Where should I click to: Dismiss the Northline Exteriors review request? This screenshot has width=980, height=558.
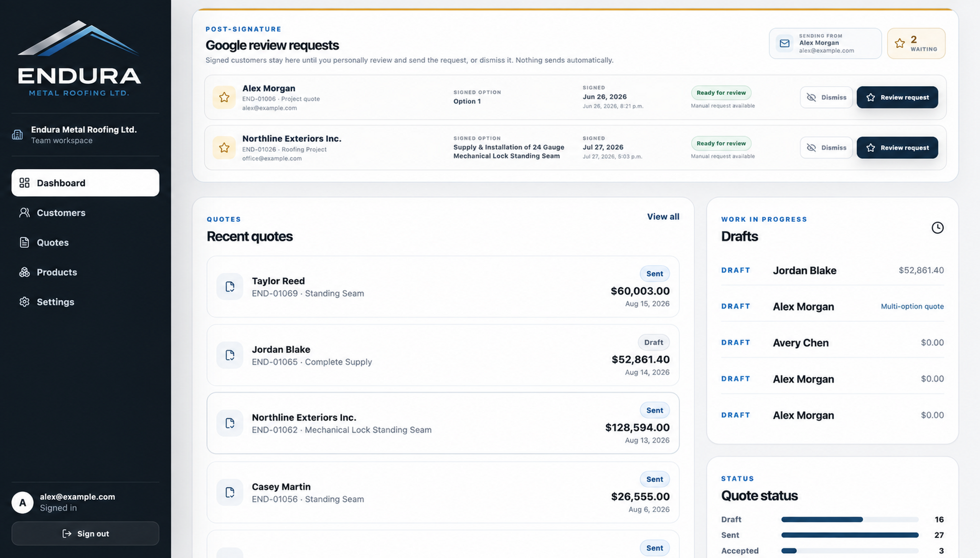point(826,148)
